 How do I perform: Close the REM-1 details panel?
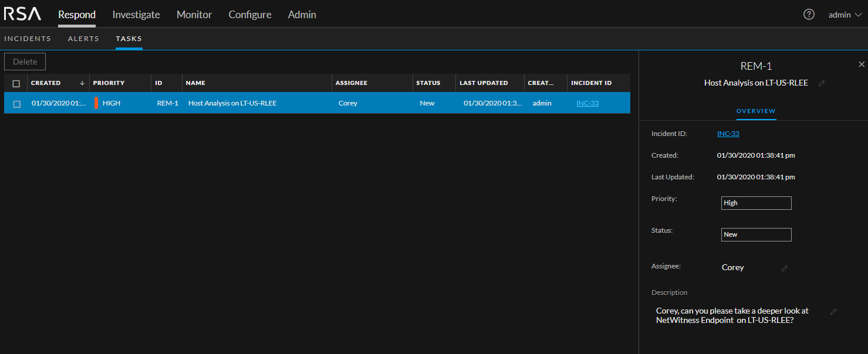pos(862,64)
